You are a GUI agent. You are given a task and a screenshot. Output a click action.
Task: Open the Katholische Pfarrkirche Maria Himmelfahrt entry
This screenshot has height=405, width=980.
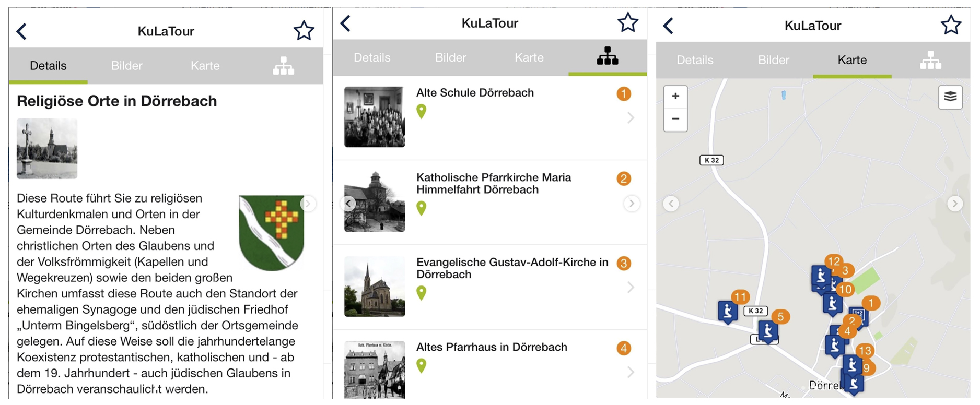[x=493, y=184]
